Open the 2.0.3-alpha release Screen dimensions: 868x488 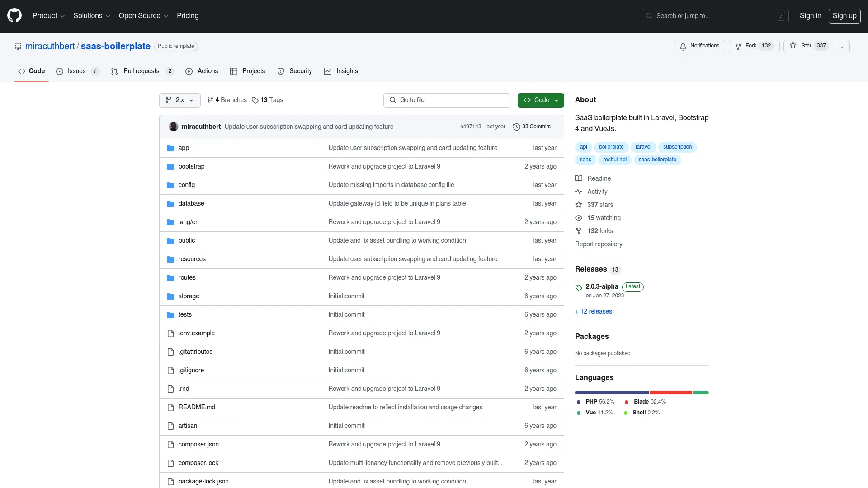tap(602, 287)
